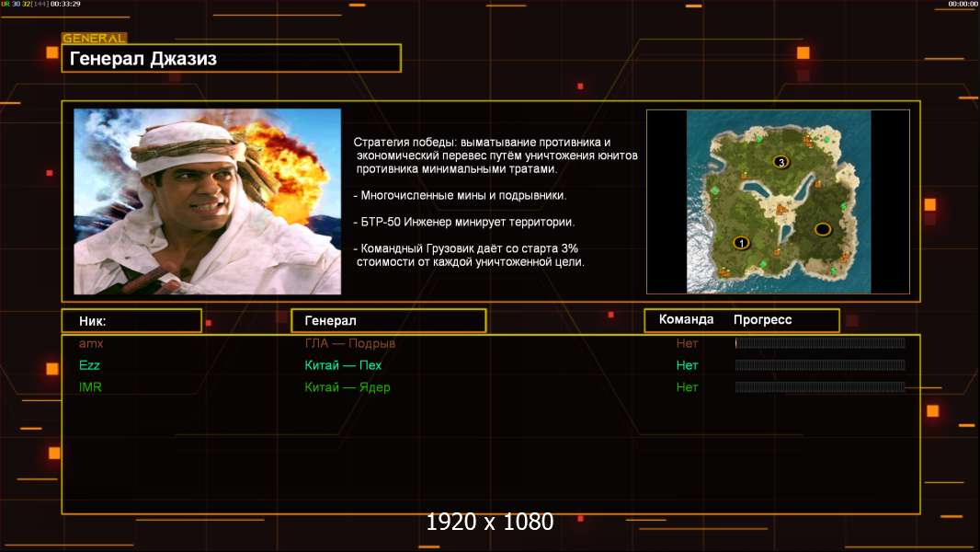The width and height of the screenshot is (980, 552).
Task: Select start position 1 on map
Action: (741, 243)
